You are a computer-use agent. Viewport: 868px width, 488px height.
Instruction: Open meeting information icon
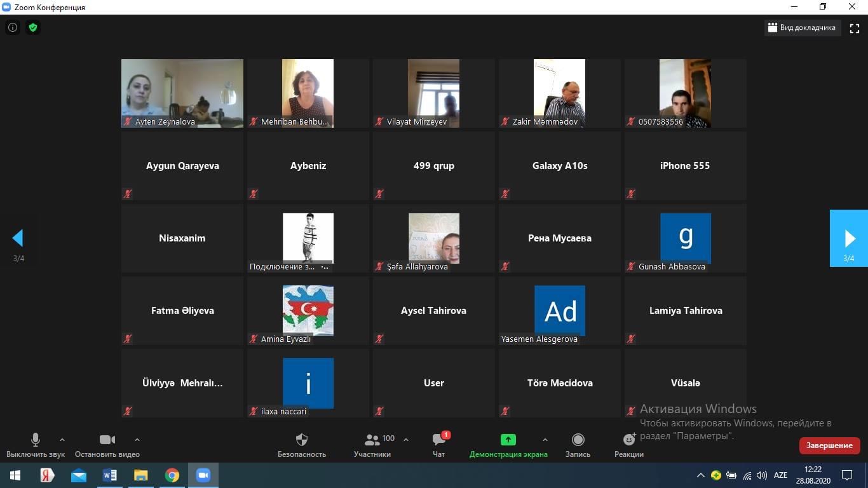(12, 28)
